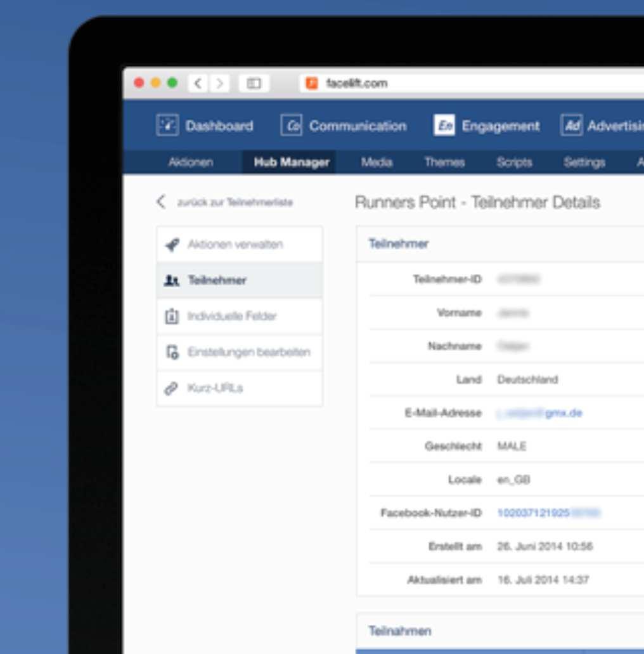The image size is (644, 654).
Task: Click the back chevron beside Teilnehmerliste
Action: [161, 202]
